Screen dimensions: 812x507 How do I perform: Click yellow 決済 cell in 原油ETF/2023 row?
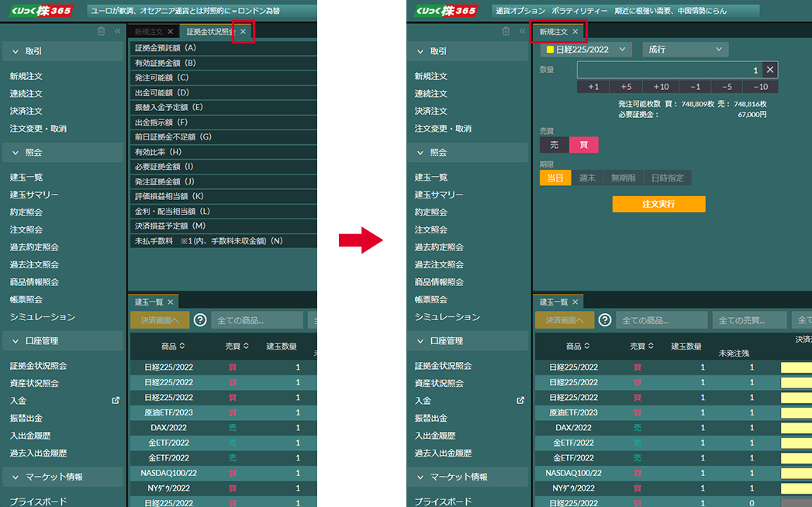click(796, 412)
